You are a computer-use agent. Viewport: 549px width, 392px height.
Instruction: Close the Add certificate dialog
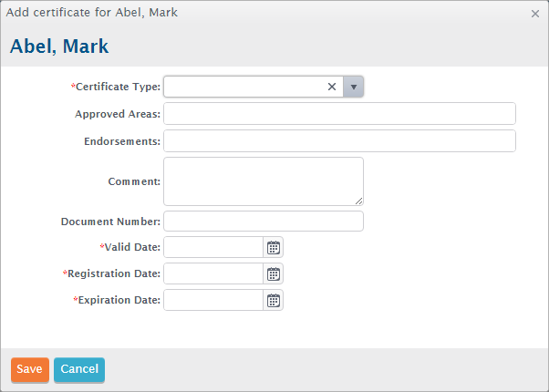coord(535,14)
